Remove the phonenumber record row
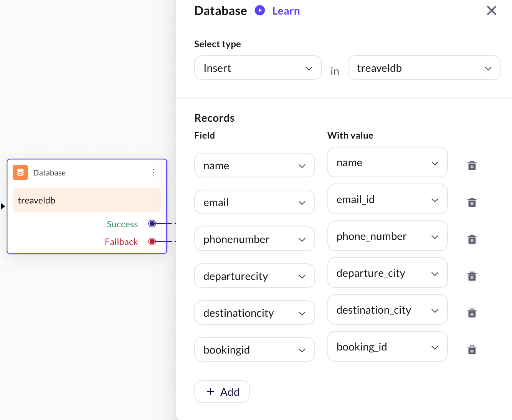 coord(472,239)
